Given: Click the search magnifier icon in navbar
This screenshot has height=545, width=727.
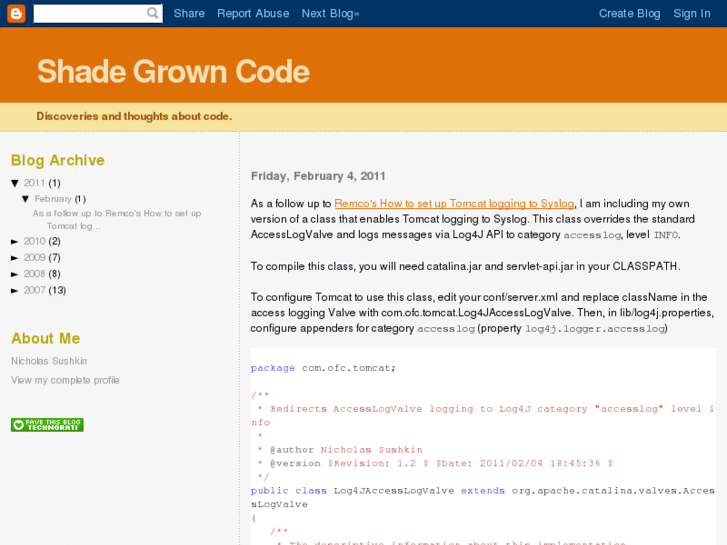Looking at the screenshot, I should 153,13.
